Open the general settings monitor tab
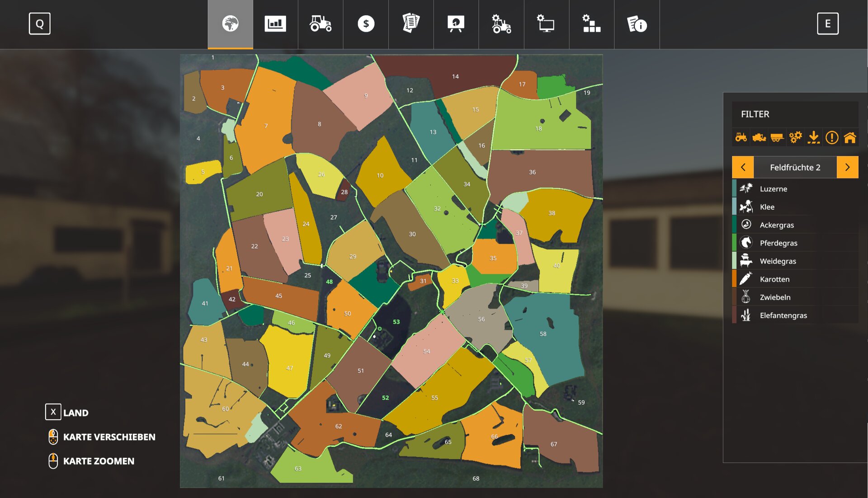Screen dimensions: 868x498 click(546, 24)
